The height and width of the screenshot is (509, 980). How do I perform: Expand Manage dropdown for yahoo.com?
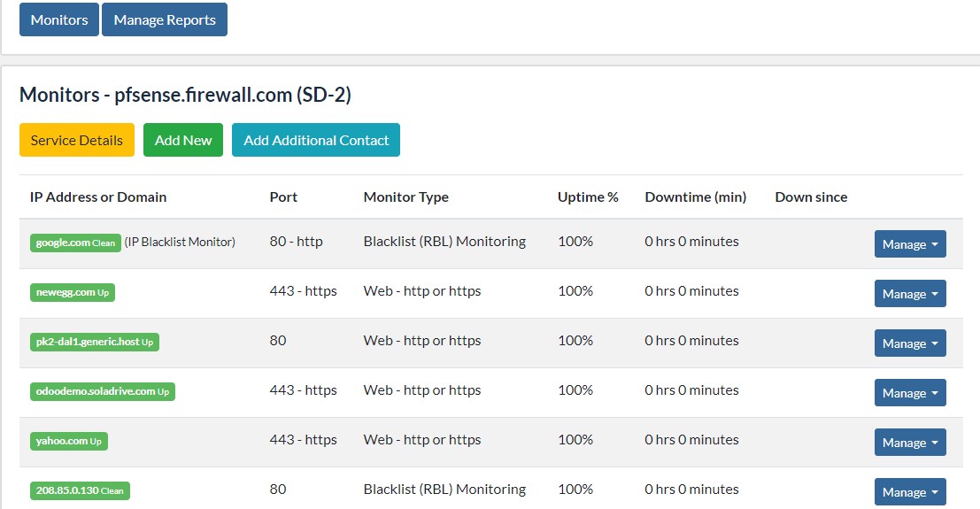tap(910, 442)
